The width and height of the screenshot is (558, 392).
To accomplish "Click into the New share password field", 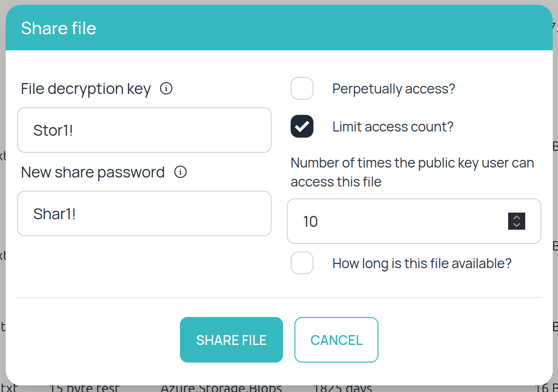I will click(144, 214).
